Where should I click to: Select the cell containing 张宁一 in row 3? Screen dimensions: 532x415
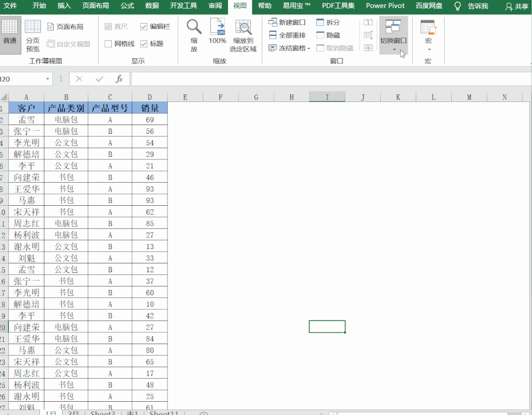tap(26, 131)
